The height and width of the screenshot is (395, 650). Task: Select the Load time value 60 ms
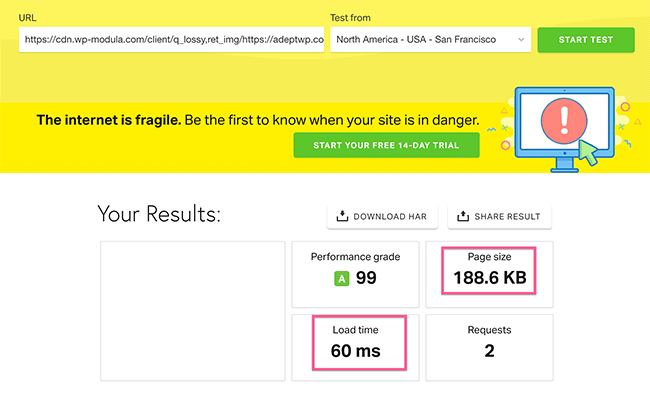pyautogui.click(x=355, y=351)
